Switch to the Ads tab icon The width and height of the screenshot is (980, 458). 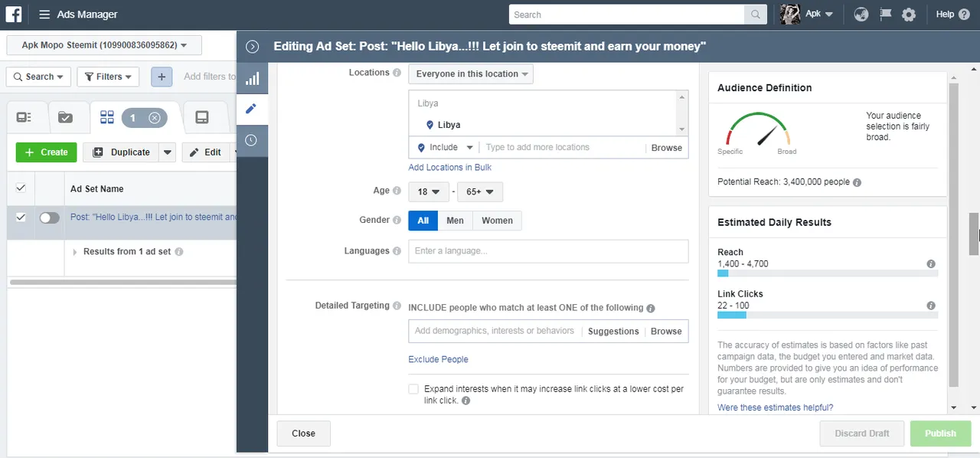point(202,117)
